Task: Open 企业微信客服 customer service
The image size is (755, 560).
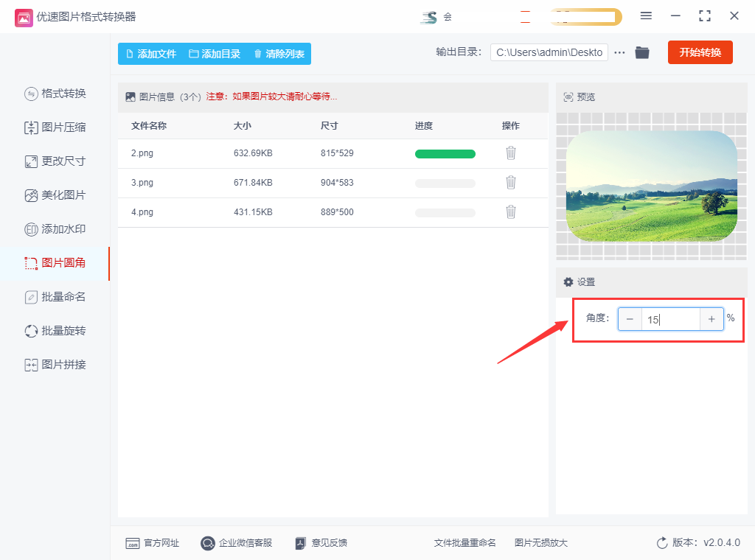Action: tap(237, 543)
